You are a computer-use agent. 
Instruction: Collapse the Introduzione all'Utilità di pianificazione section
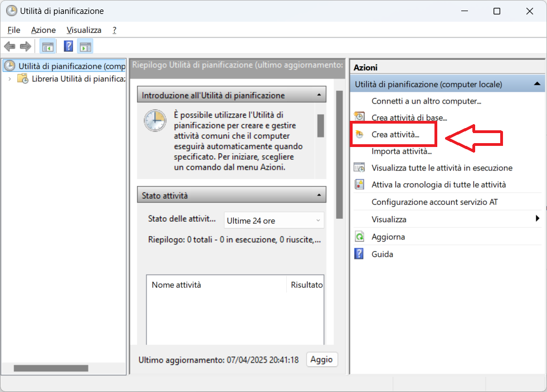point(319,95)
